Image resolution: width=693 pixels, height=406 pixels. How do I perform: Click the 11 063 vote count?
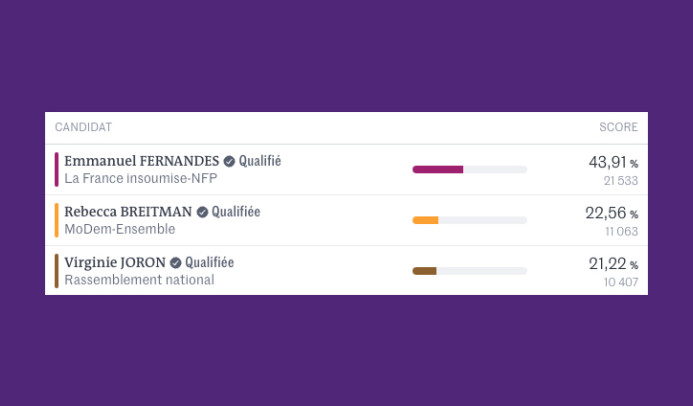point(620,232)
